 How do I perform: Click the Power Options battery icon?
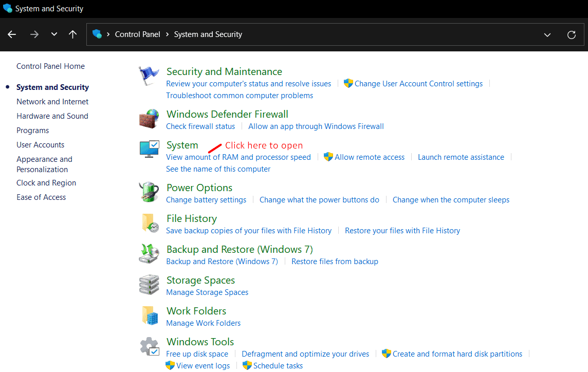[x=149, y=193]
